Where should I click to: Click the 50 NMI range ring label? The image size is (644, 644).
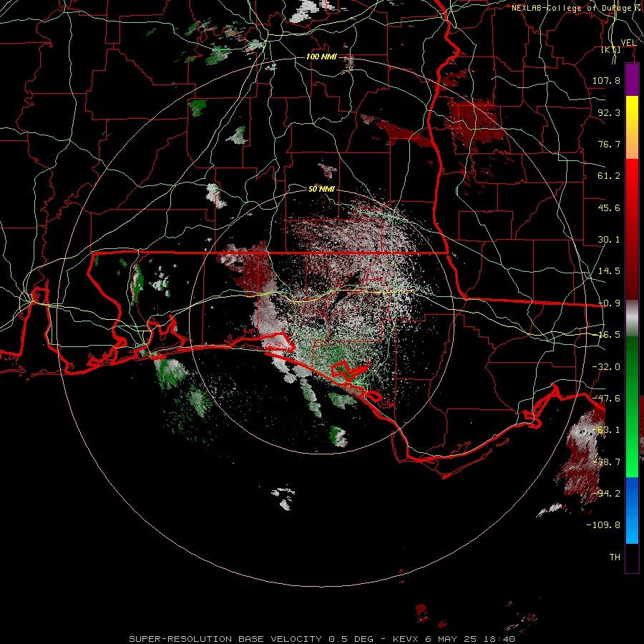321,189
